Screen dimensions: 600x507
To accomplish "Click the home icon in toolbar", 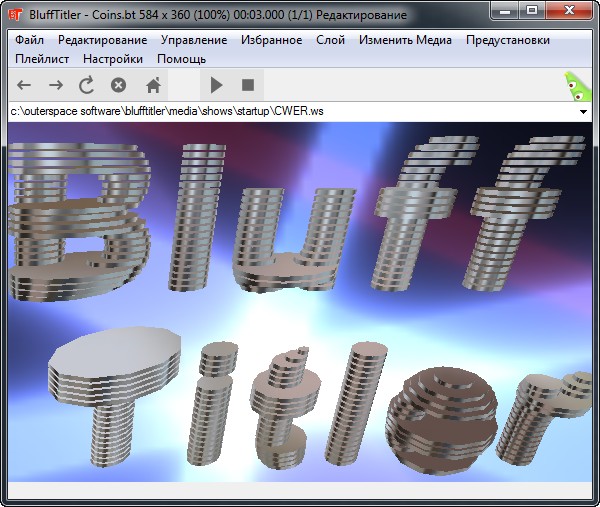I will [153, 86].
